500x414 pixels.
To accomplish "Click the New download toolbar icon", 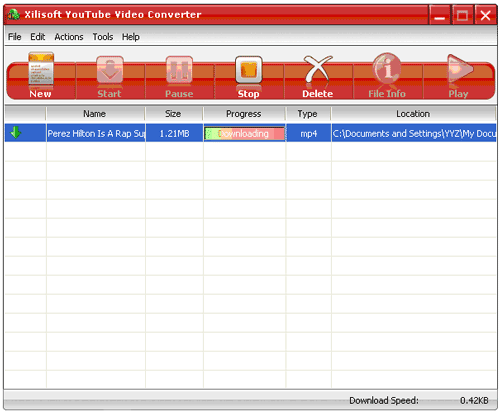I will [41, 75].
